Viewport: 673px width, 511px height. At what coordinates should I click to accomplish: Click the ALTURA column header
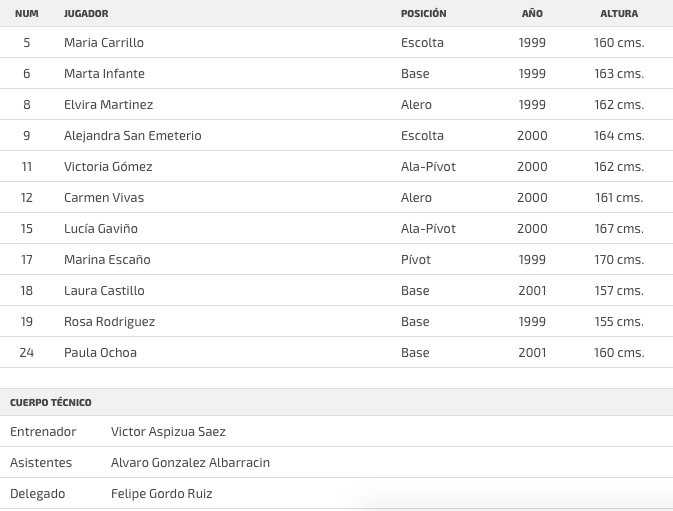pos(618,14)
